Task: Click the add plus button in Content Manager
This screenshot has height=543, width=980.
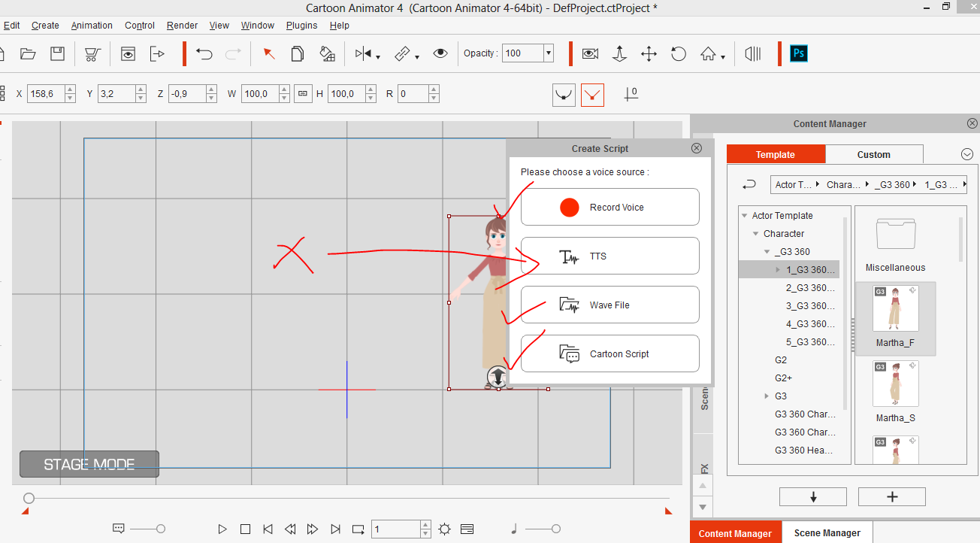Action: point(892,496)
